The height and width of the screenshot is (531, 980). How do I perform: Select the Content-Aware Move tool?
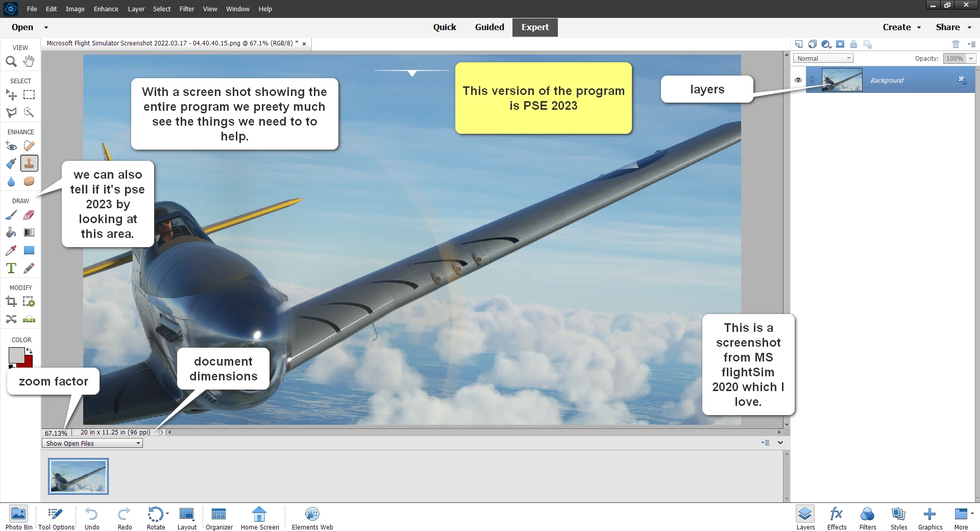(x=11, y=319)
